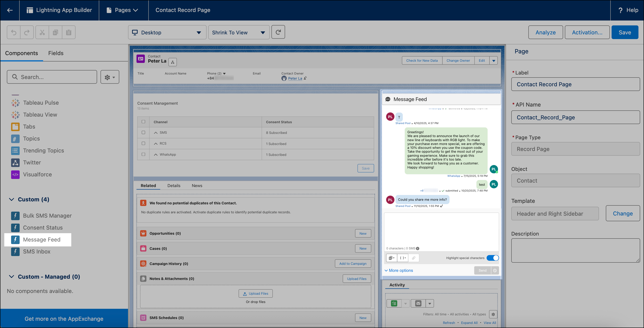This screenshot has width=644, height=328.
Task: Open the News tab
Action: click(197, 186)
